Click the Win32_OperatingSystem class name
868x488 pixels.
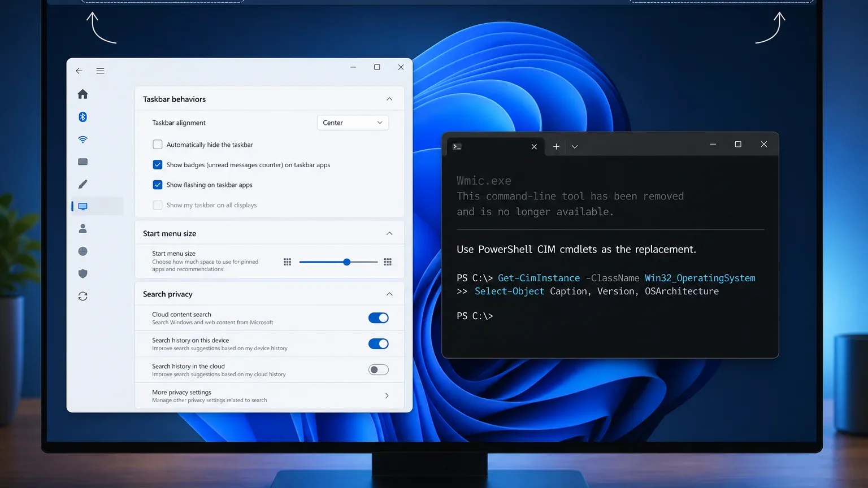click(x=700, y=278)
